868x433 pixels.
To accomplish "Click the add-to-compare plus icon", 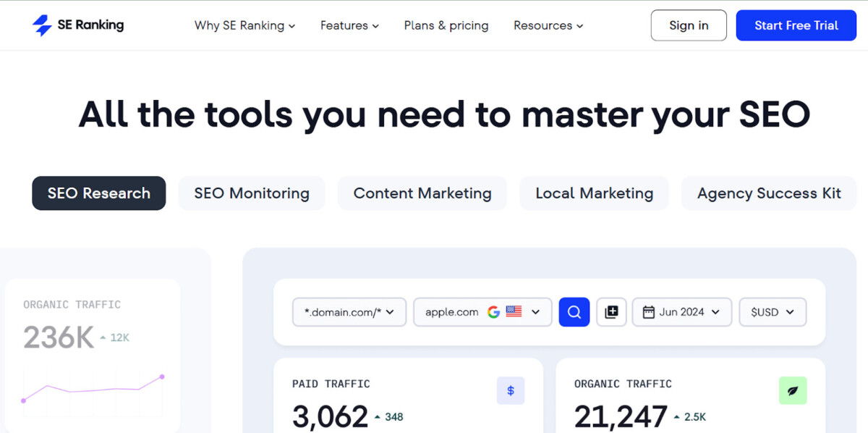I will coord(611,312).
